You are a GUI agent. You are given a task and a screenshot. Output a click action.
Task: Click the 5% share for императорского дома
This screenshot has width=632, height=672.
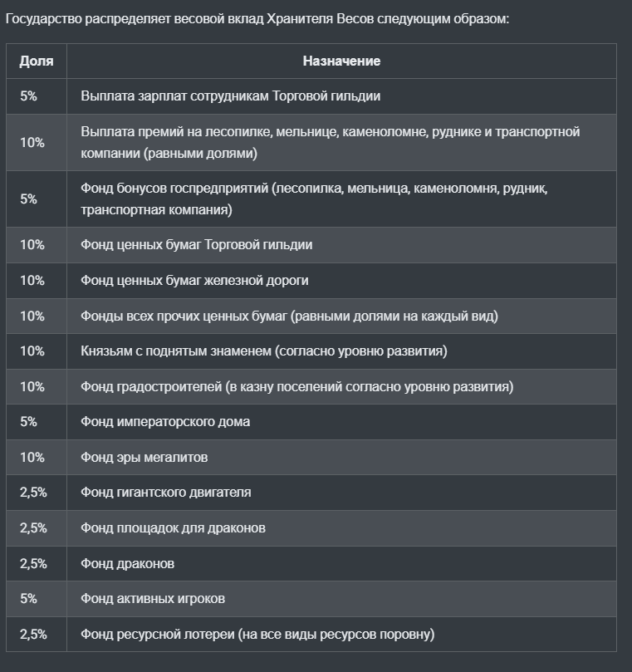tap(29, 421)
